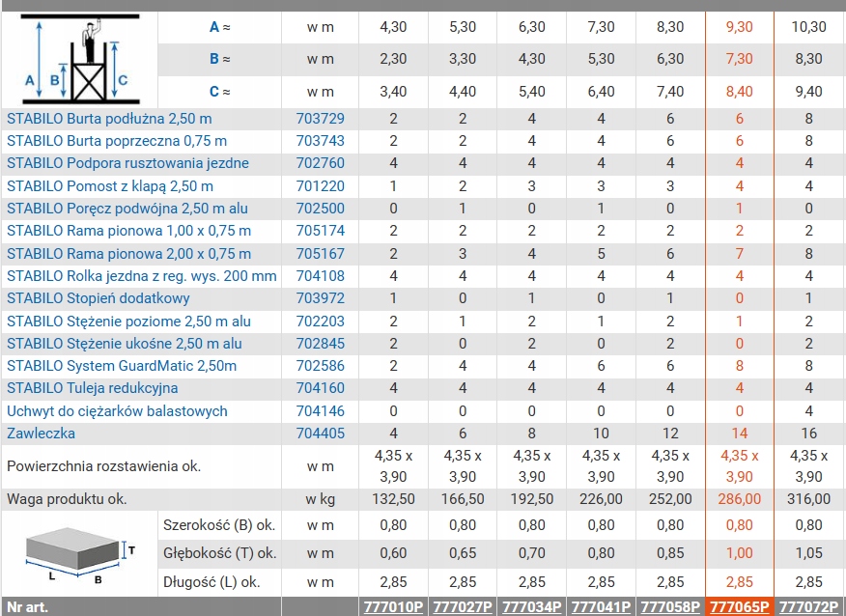Click article number 705174
Viewport: 846px width, 616px height.
click(x=320, y=231)
